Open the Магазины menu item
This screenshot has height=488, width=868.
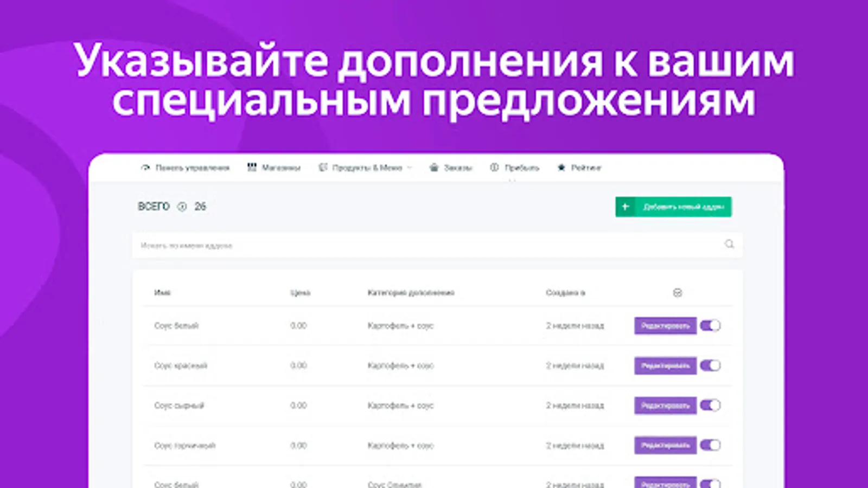274,168
